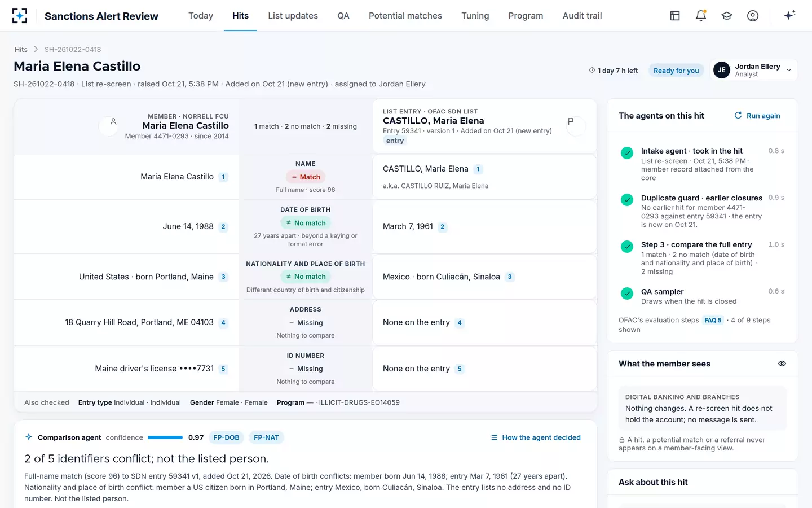Image resolution: width=812 pixels, height=508 pixels.
Task: Click Maine driver's license ••••7731
Action: coord(155,369)
